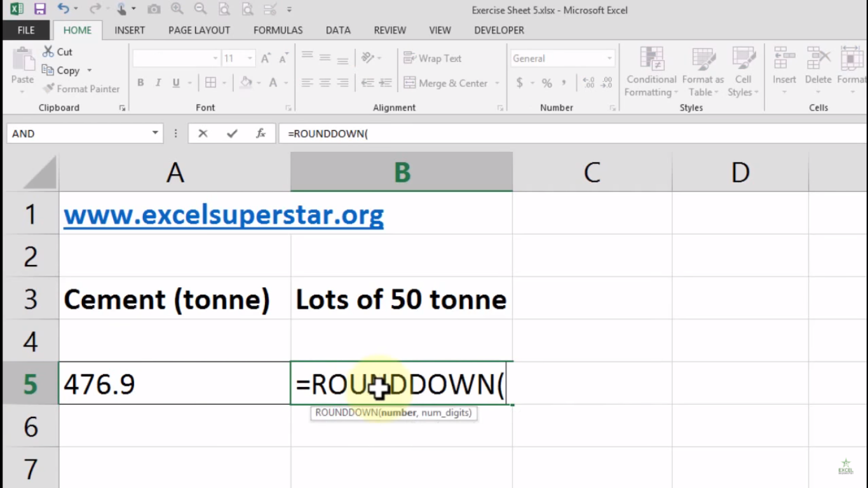Open the General number format dropdown
Screen dimensions: 868x488
pos(609,58)
